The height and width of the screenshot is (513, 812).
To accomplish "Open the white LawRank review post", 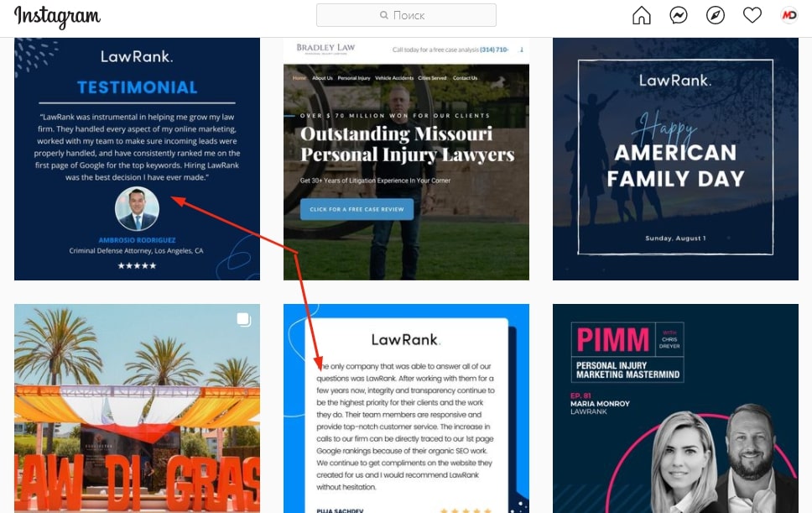I will (x=406, y=408).
